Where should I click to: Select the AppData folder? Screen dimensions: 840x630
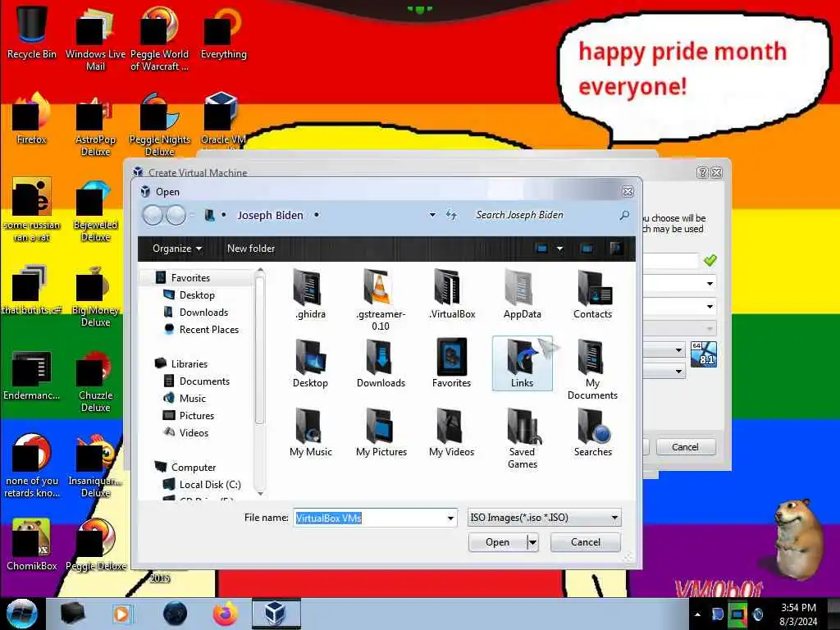coord(522,294)
